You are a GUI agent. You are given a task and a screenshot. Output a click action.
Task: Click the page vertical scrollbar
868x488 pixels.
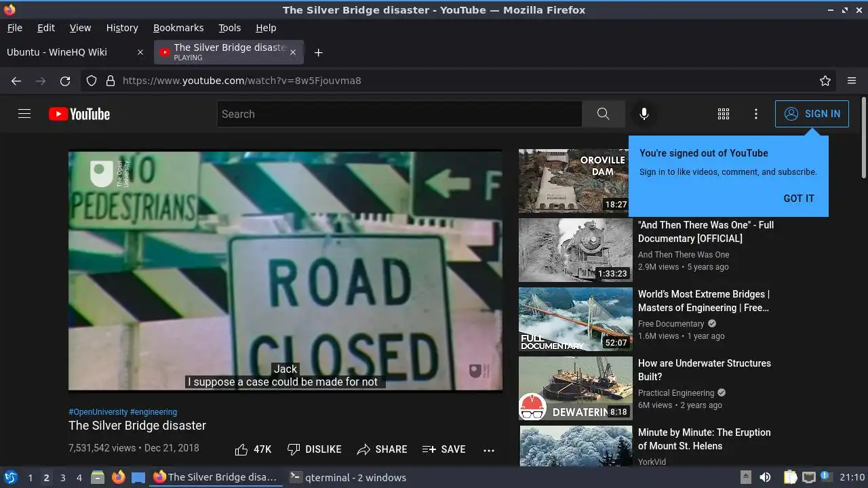pos(863,138)
